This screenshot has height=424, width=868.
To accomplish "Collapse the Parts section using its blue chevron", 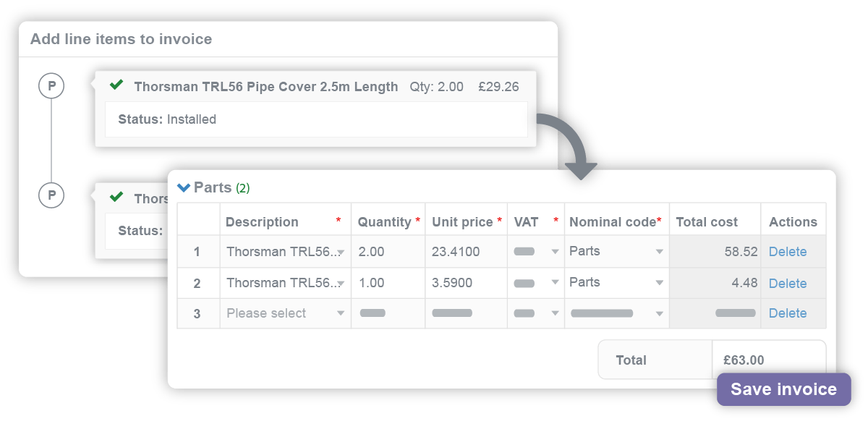I will click(x=185, y=187).
